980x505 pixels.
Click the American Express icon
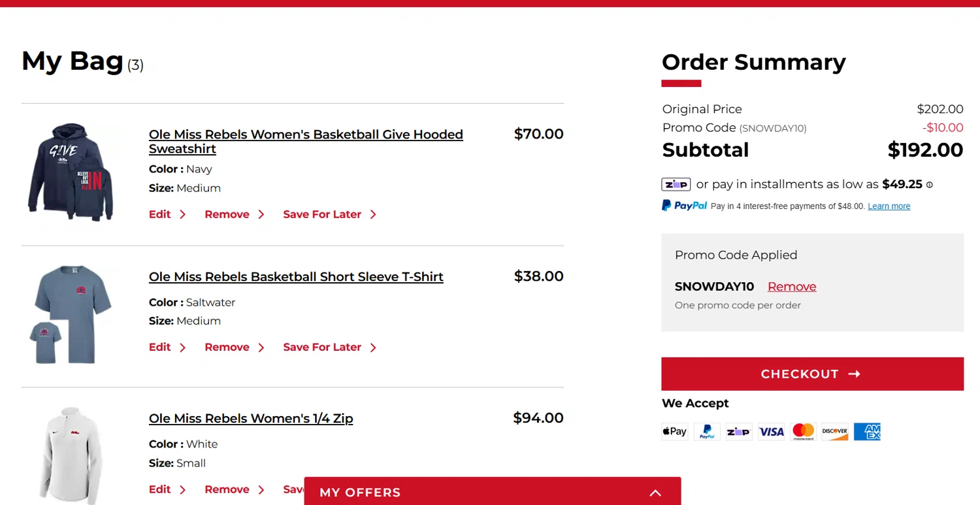point(867,431)
